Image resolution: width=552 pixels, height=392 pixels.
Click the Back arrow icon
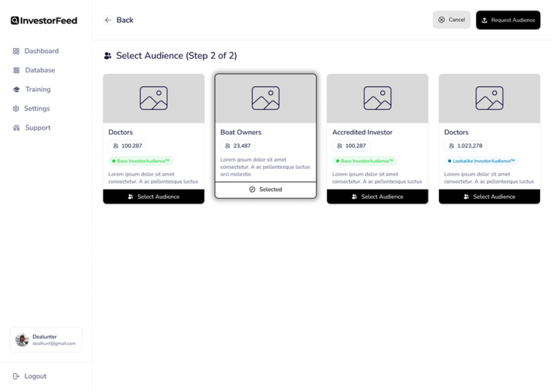point(108,20)
